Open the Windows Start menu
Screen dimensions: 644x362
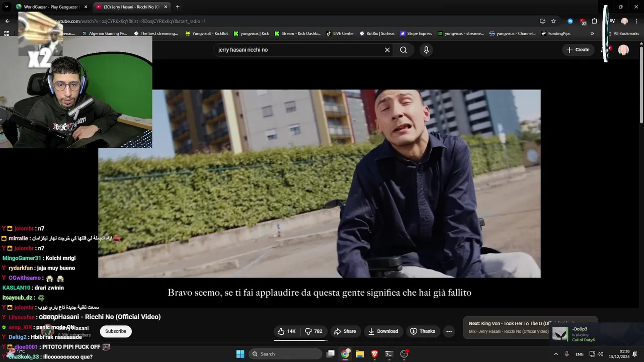tap(240, 354)
